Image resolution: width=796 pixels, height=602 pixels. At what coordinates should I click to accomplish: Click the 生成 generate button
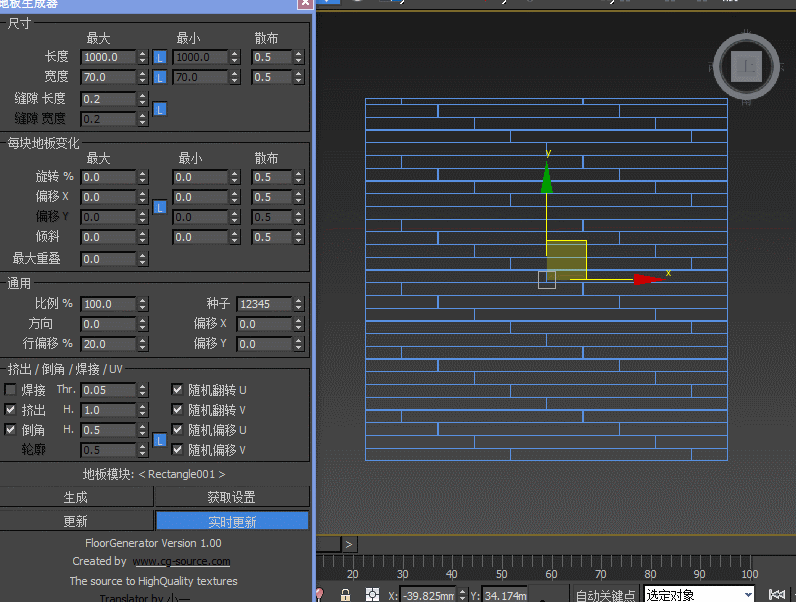[76, 497]
